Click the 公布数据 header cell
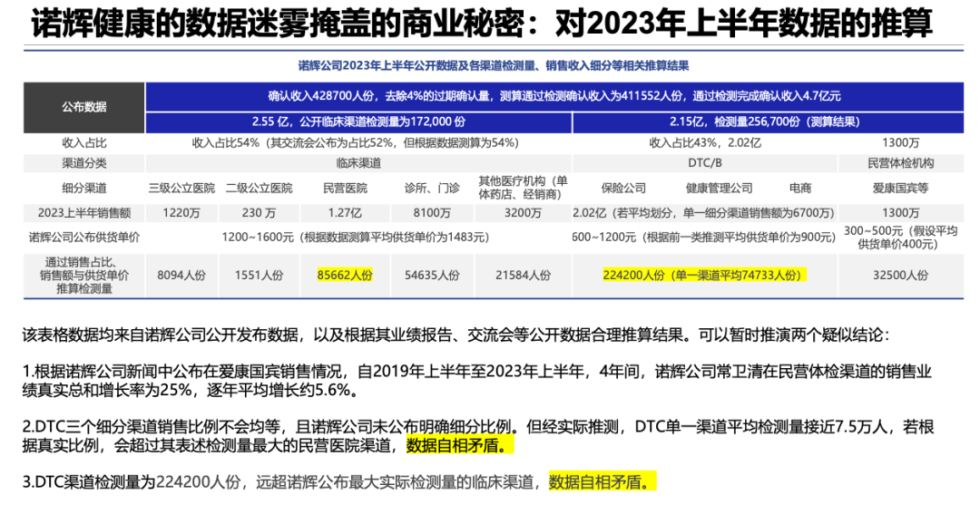980x524 pixels. pos(84,107)
